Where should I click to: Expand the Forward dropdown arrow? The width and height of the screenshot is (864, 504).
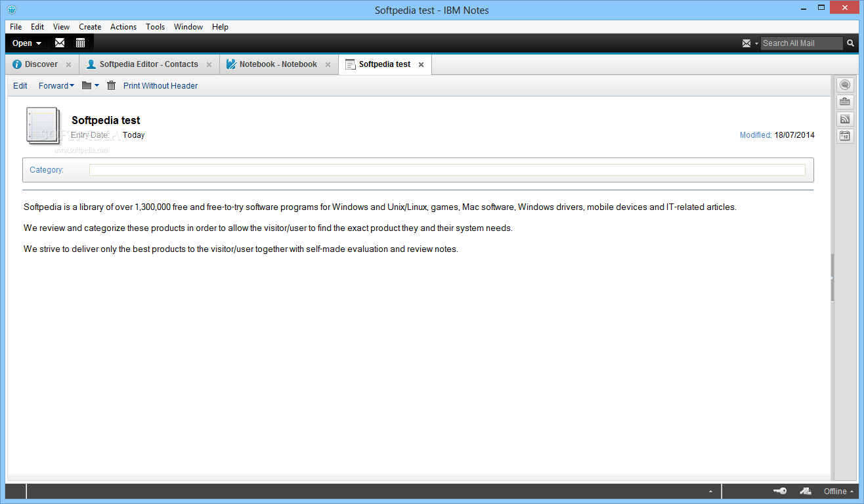[72, 85]
